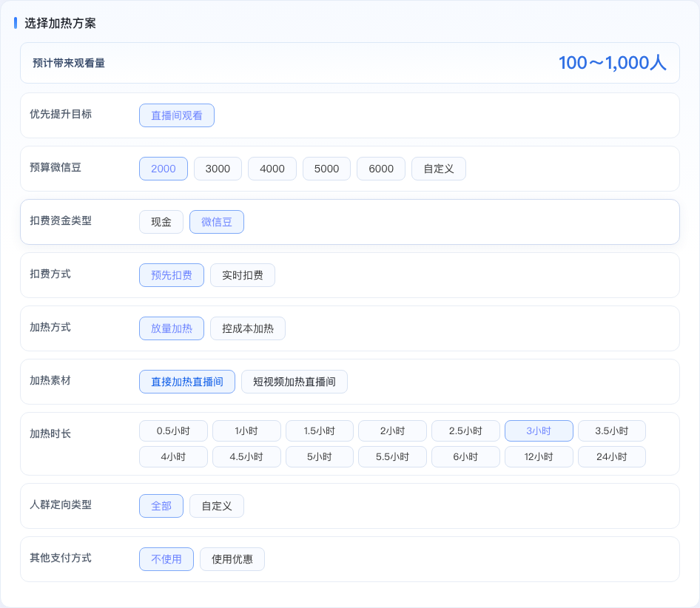The width and height of the screenshot is (700, 608).
Task: Select the 6000 budget option
Action: [x=381, y=169]
